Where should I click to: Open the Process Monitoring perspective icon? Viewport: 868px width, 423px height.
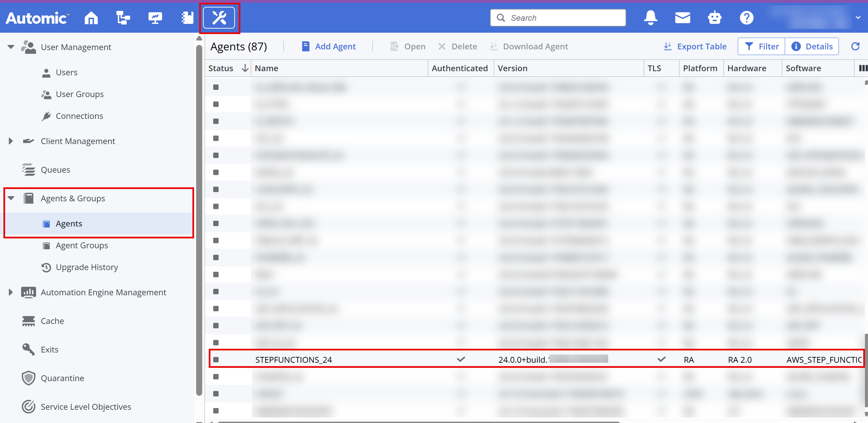(x=155, y=18)
